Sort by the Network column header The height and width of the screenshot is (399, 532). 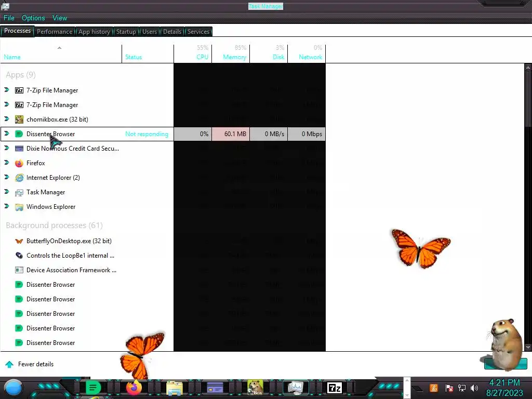coord(307,54)
